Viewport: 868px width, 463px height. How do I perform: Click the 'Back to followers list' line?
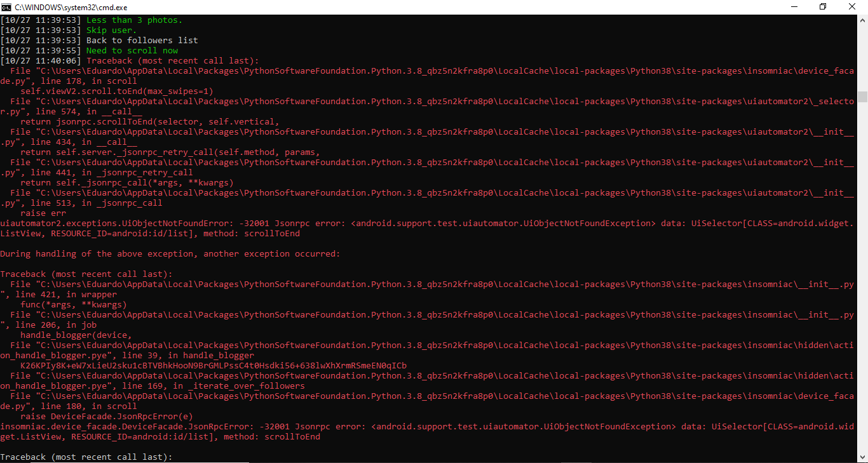click(x=142, y=41)
